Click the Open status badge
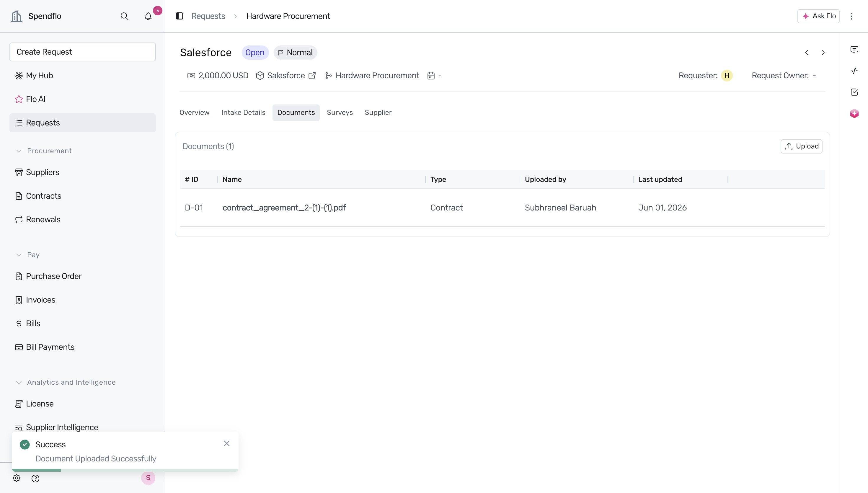 coord(255,53)
